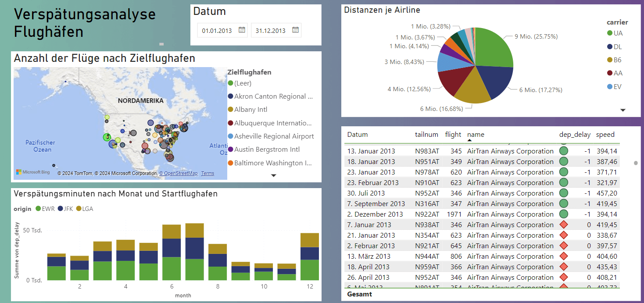
Task: Click red diamond icon in 7. Januar 2013 row
Action: click(x=564, y=225)
